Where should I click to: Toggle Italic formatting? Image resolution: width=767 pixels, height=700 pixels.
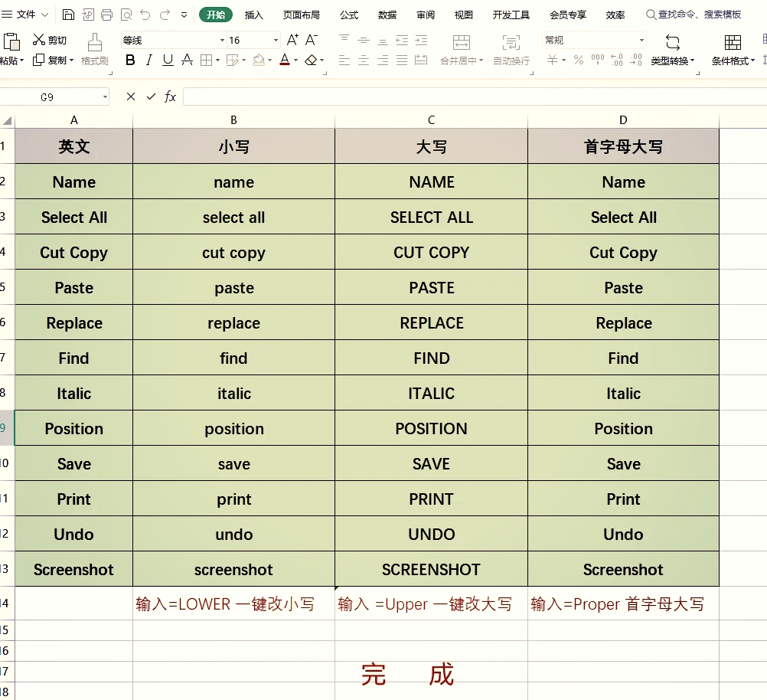149,61
